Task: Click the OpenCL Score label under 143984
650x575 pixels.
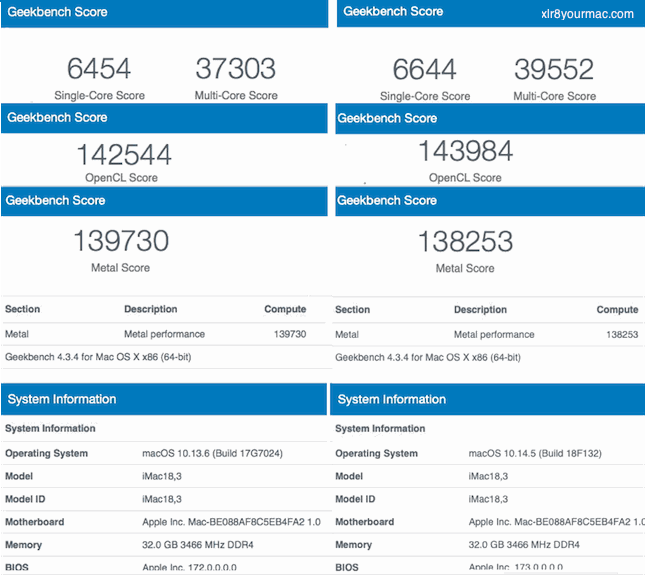Action: 465,178
